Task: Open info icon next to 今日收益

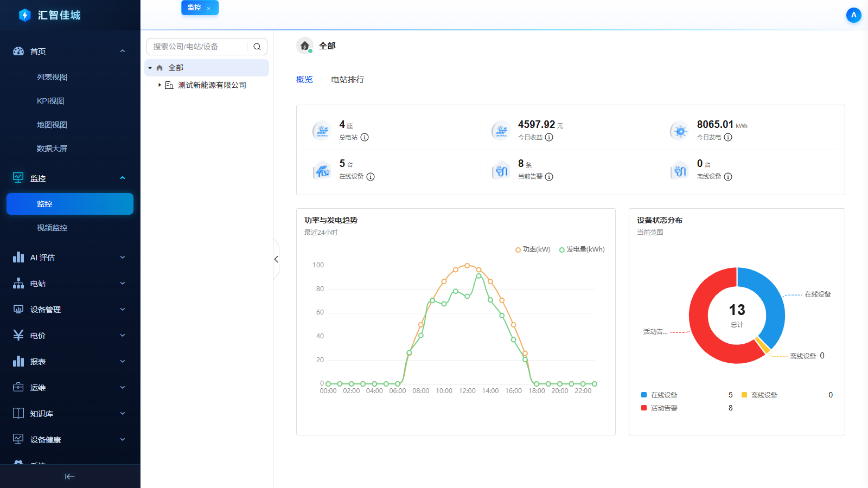Action: tap(549, 137)
